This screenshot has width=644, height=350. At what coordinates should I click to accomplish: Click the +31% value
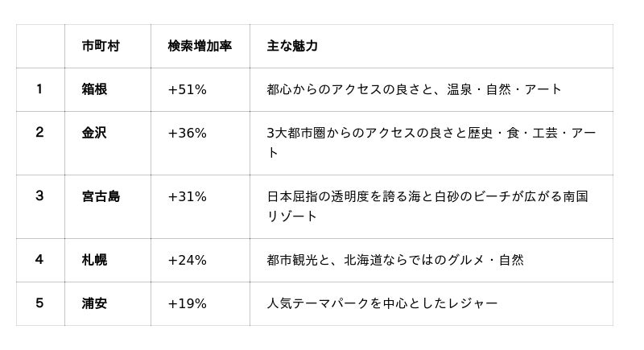pyautogui.click(x=188, y=197)
